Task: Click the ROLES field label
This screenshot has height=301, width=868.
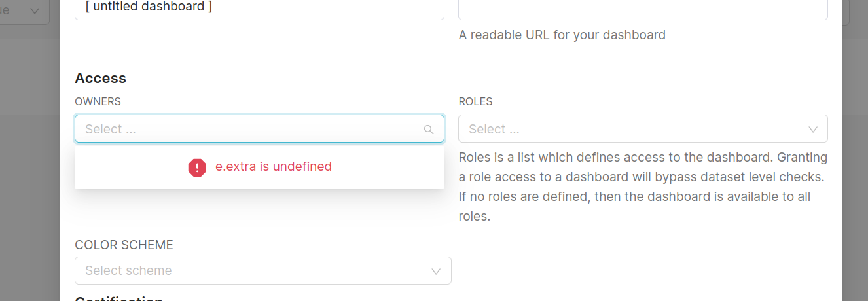Action: tap(475, 101)
